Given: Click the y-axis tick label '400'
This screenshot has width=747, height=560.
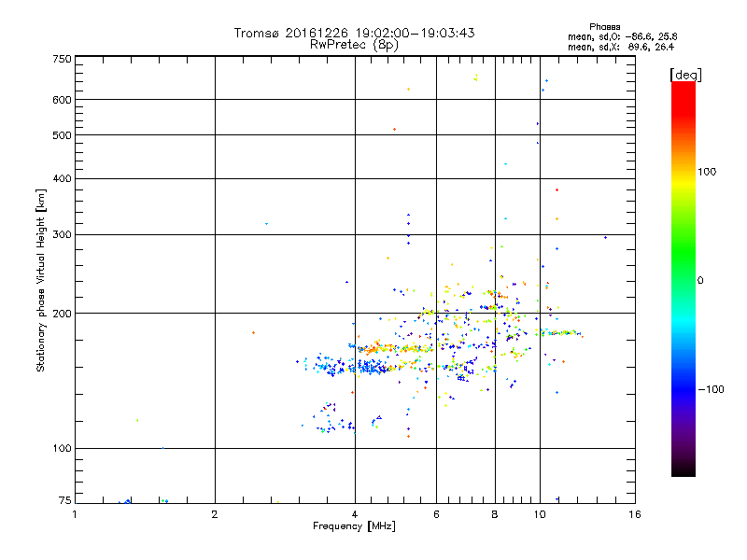Looking at the screenshot, I should pos(62,179).
